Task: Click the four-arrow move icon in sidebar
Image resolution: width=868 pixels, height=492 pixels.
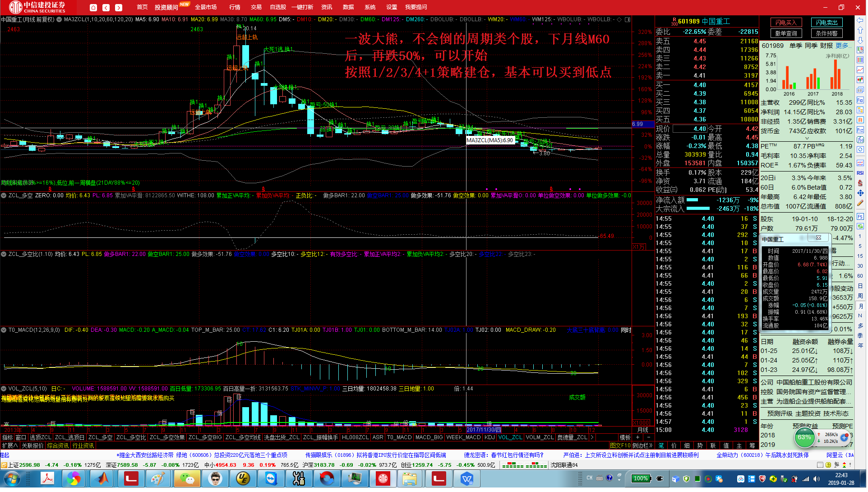Action: point(860,193)
